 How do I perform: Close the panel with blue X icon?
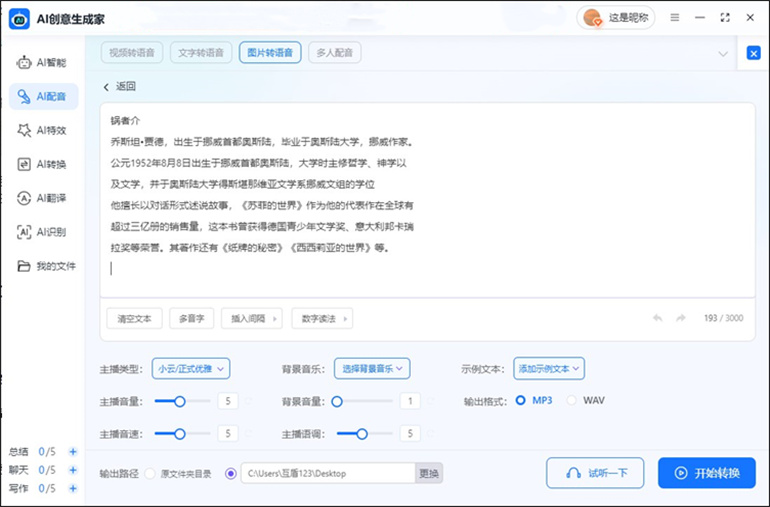(x=753, y=53)
